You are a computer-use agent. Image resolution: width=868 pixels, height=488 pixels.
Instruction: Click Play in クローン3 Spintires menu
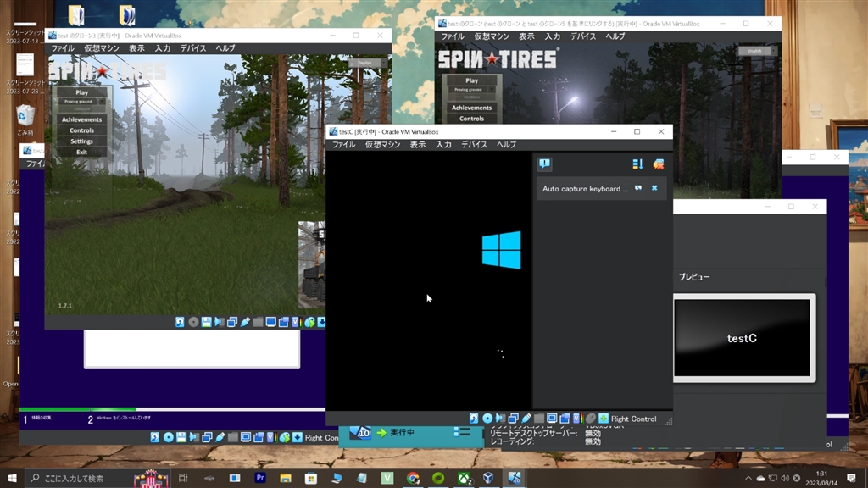(81, 92)
